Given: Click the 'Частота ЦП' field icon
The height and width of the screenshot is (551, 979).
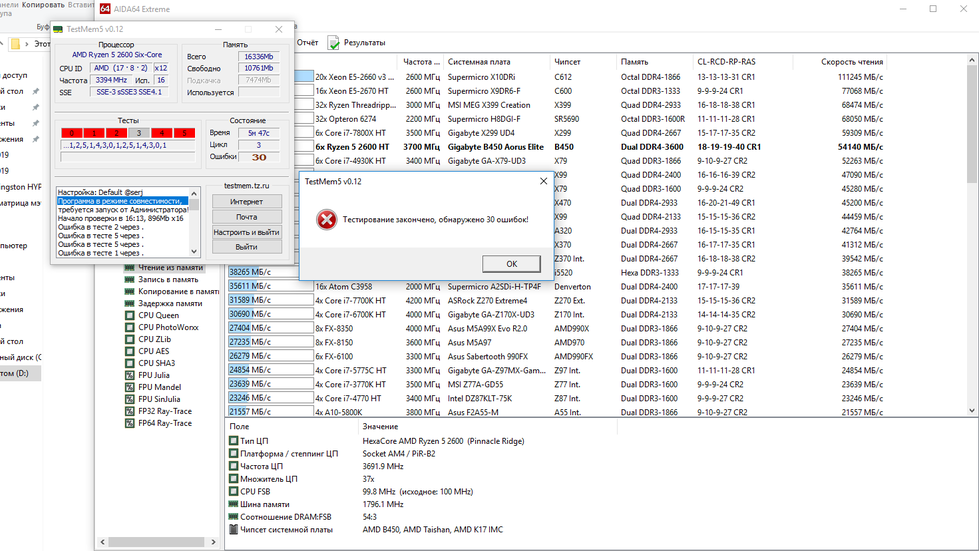Looking at the screenshot, I should [x=234, y=466].
